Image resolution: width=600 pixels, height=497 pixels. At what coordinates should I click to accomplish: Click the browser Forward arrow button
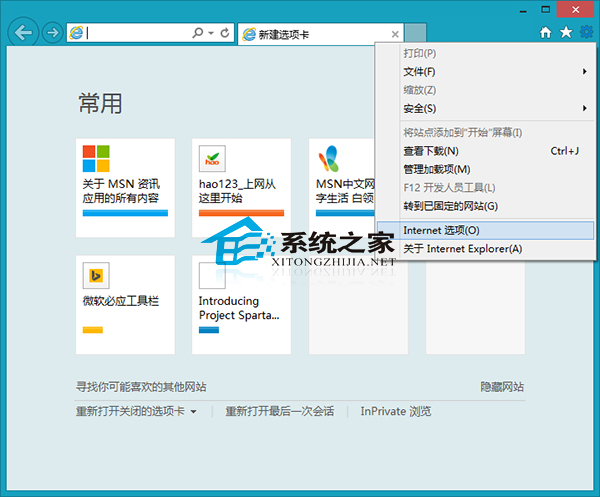(52, 33)
